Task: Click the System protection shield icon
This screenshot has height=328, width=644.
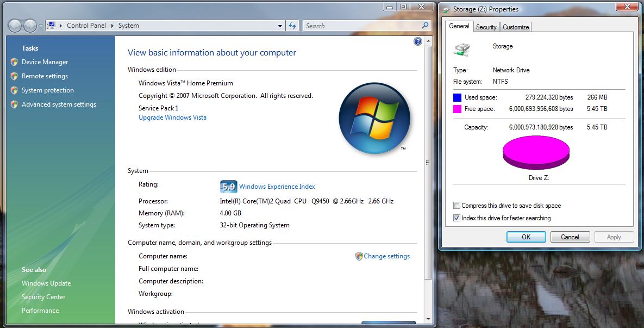Action: [x=14, y=90]
